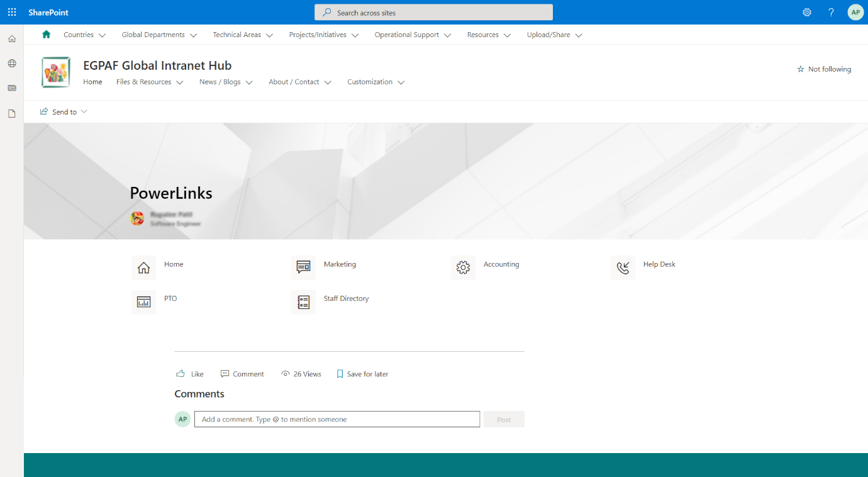Open the Marketing quick link text
Viewport: 868px width, 477px height.
[x=340, y=264]
